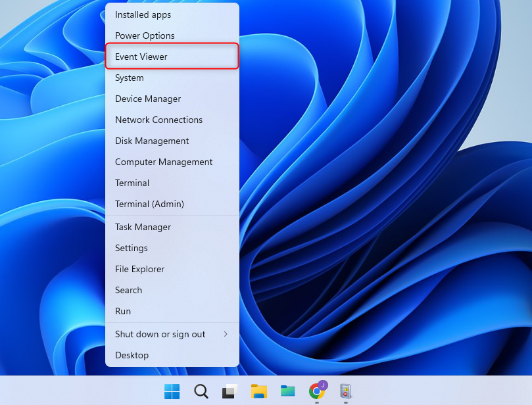Launch File Explorer from the taskbar
532x405 pixels.
click(x=258, y=391)
